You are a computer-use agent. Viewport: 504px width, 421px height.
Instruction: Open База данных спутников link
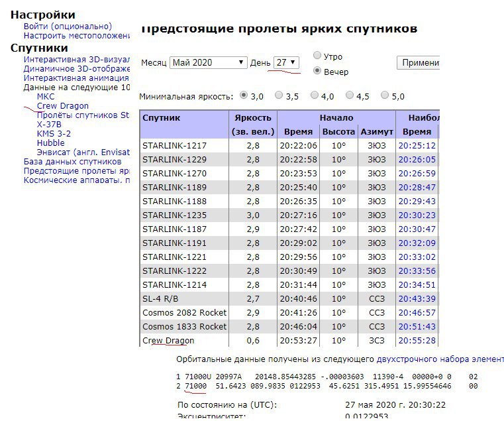[73, 162]
